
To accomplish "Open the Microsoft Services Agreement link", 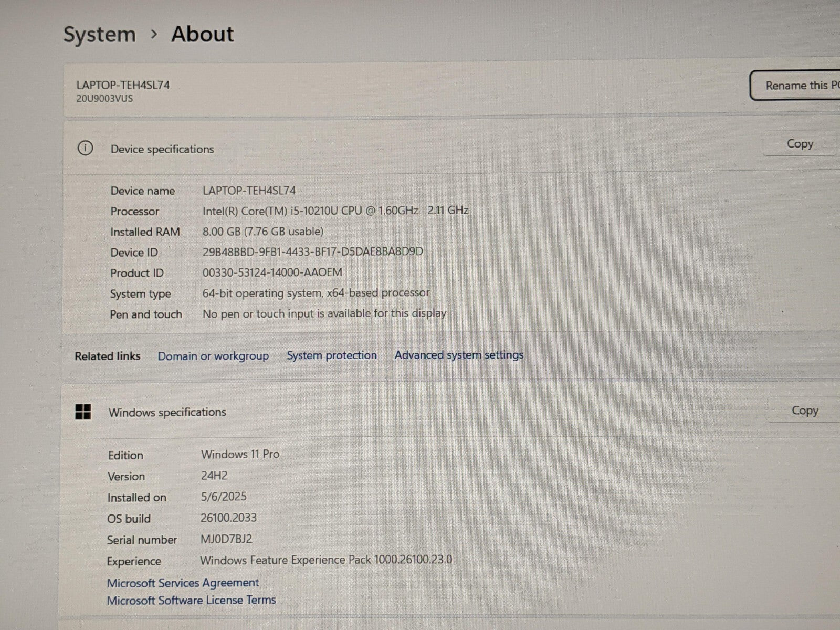I will pos(183,583).
